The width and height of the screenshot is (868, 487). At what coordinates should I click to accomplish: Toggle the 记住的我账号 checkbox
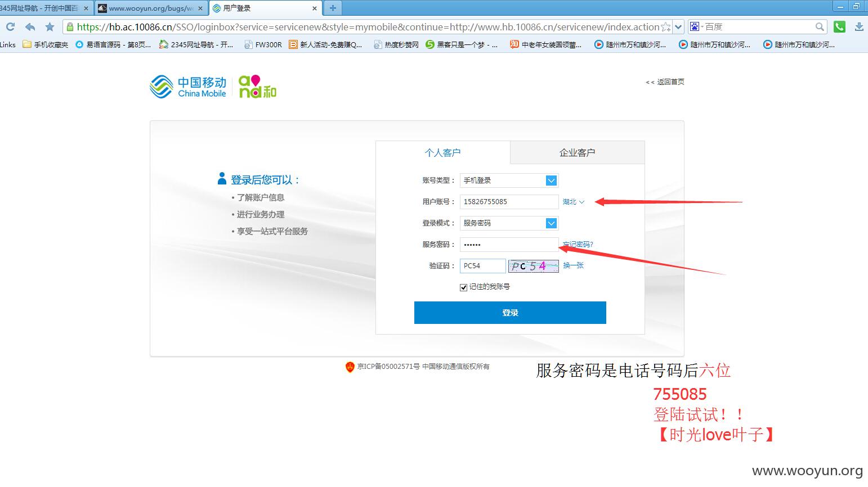463,287
